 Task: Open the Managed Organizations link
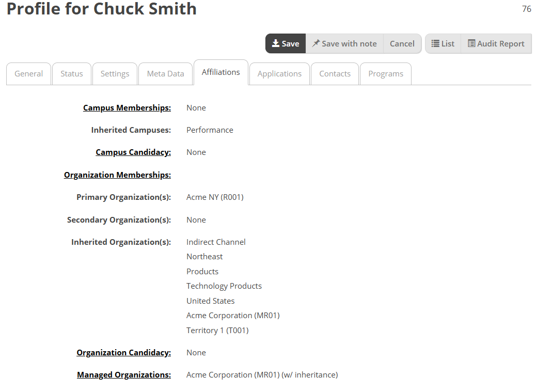(124, 375)
